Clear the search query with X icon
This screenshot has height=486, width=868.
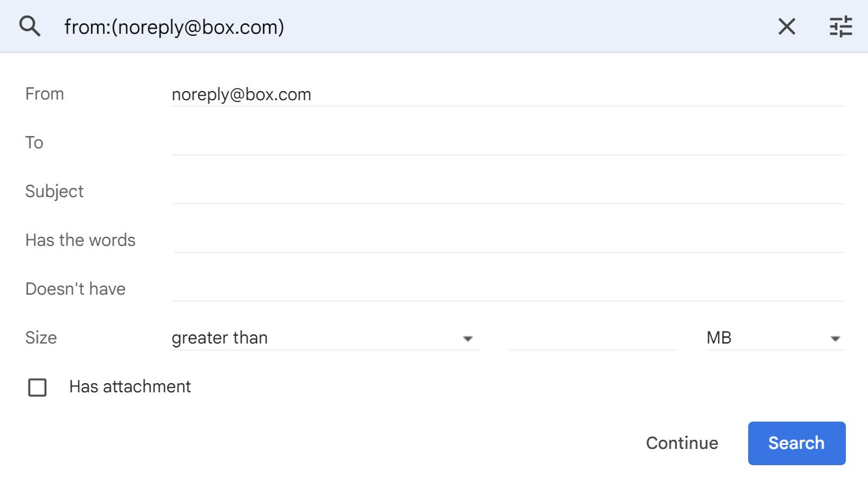[787, 27]
